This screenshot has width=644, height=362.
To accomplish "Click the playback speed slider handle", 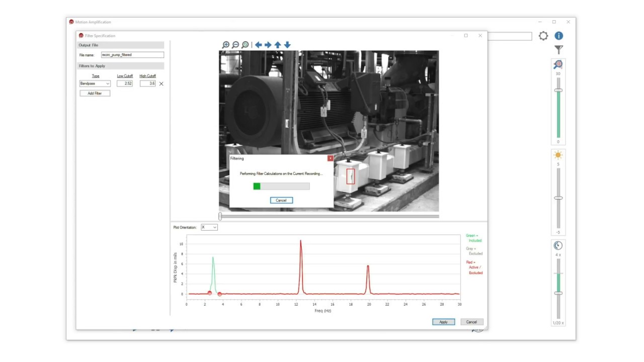I will [x=558, y=293].
